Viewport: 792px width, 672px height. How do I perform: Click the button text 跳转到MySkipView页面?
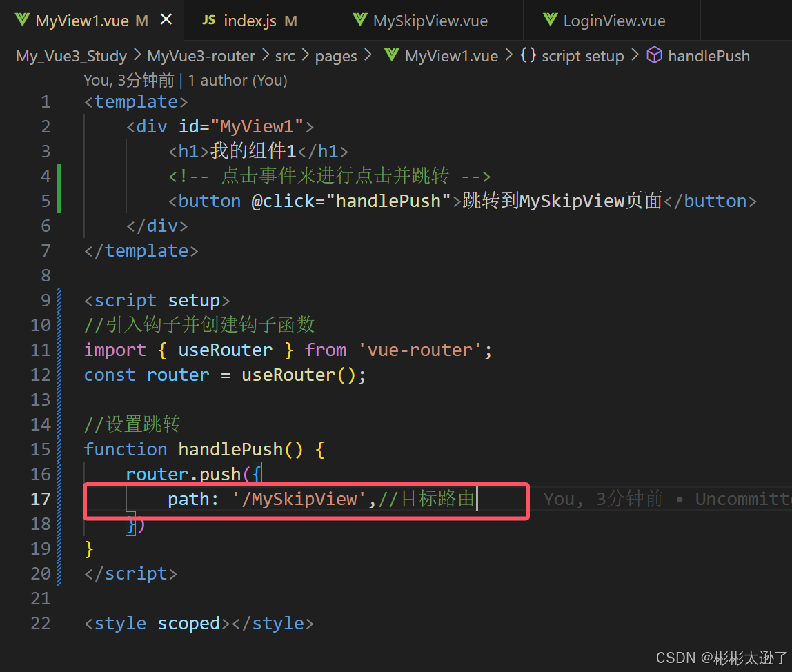point(562,201)
